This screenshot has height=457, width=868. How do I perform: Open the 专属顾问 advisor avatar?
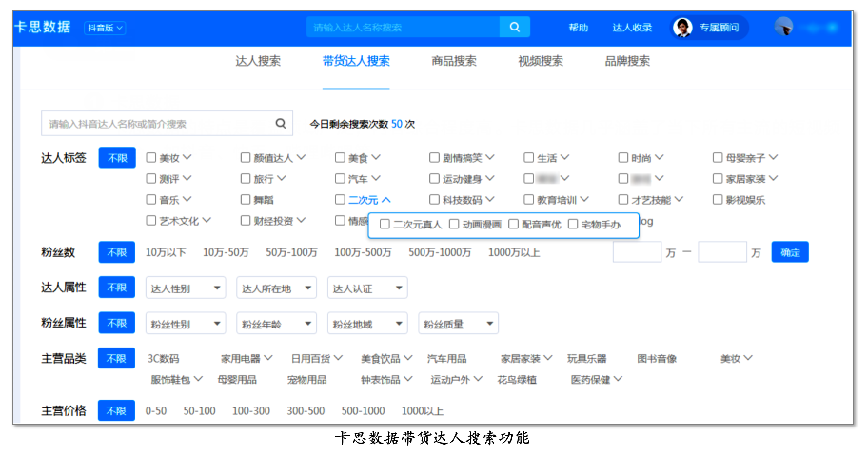pos(682,27)
